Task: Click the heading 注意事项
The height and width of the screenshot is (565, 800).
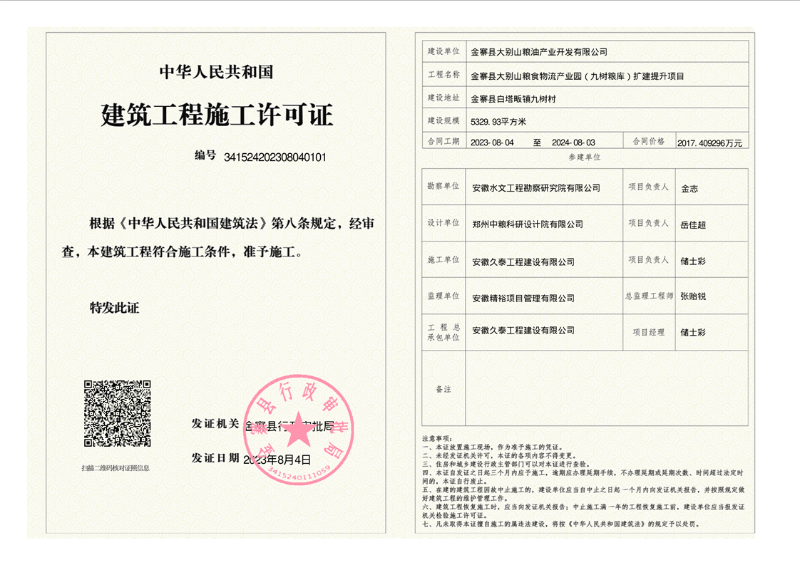Action: (437, 438)
